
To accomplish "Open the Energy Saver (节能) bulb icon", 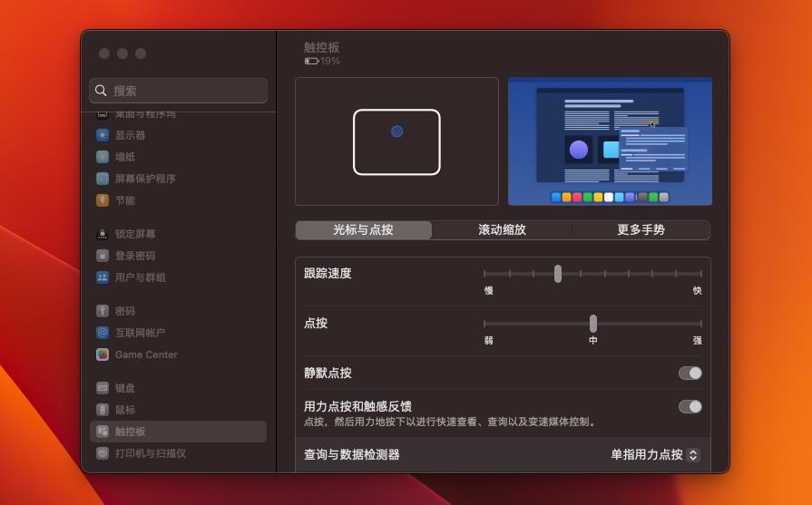I will [103, 200].
